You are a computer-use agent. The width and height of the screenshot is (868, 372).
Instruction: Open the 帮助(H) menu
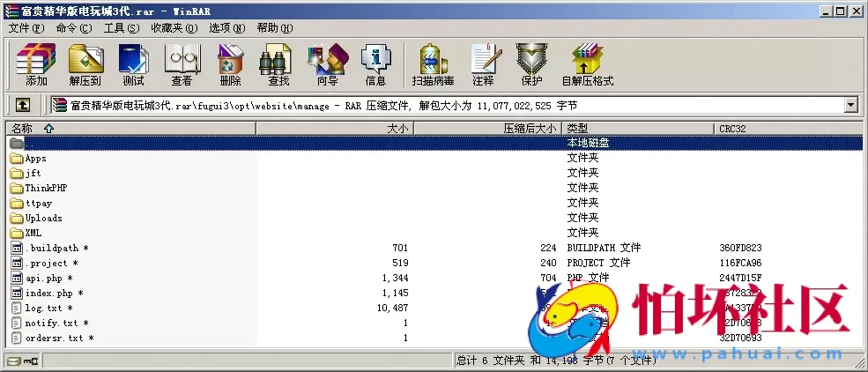pos(275,28)
